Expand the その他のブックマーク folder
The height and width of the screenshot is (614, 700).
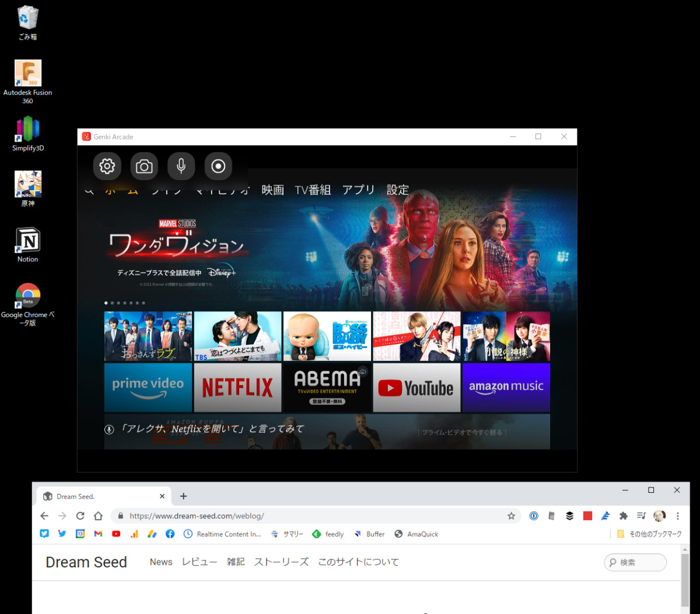click(649, 534)
